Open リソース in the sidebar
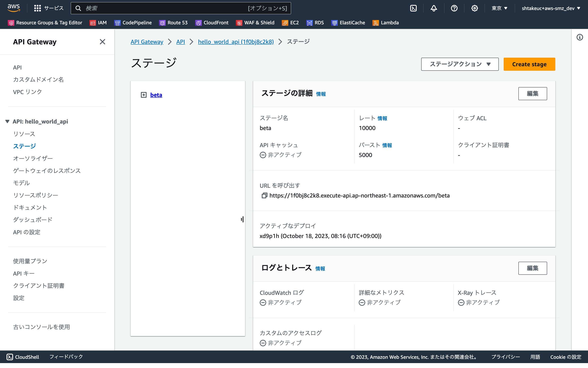The image size is (588, 368). 24,134
